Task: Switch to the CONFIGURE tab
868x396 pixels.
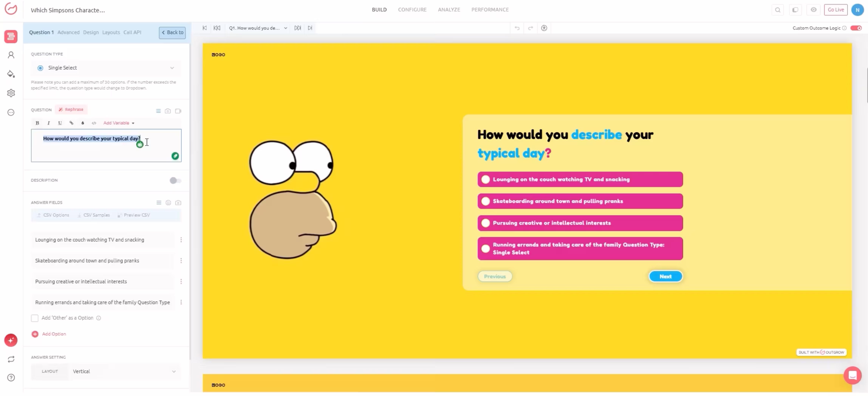Action: [x=412, y=10]
